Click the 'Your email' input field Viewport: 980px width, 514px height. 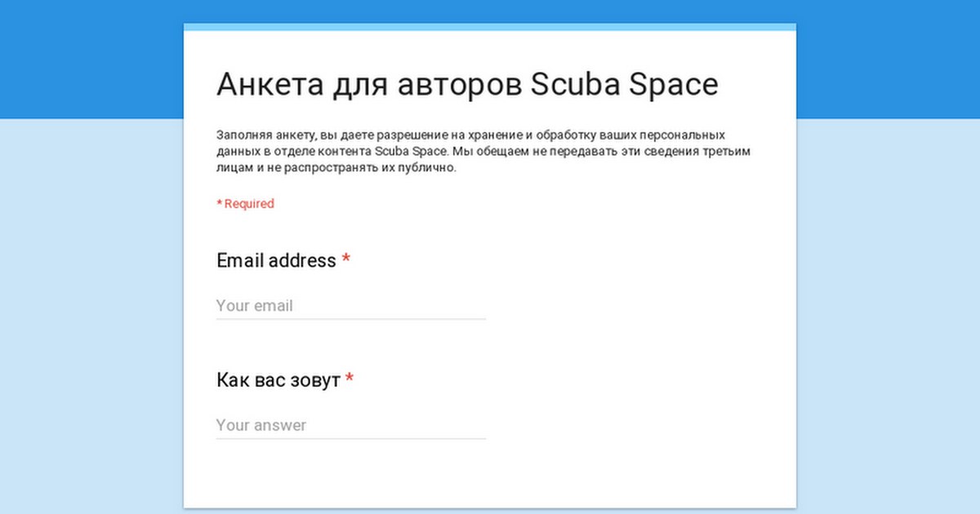coord(351,306)
